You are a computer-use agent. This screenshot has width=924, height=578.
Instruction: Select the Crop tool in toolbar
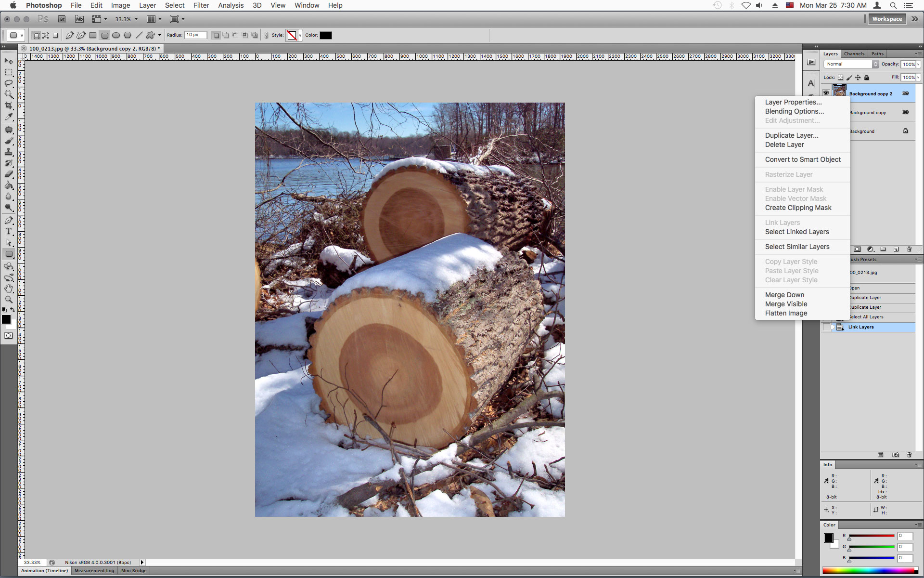pyautogui.click(x=9, y=105)
